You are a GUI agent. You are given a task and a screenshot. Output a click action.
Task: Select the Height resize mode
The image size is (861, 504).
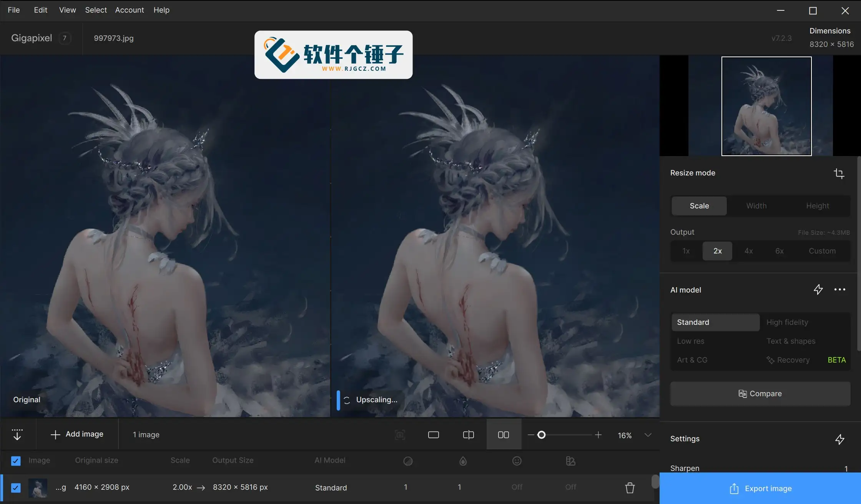tap(818, 206)
